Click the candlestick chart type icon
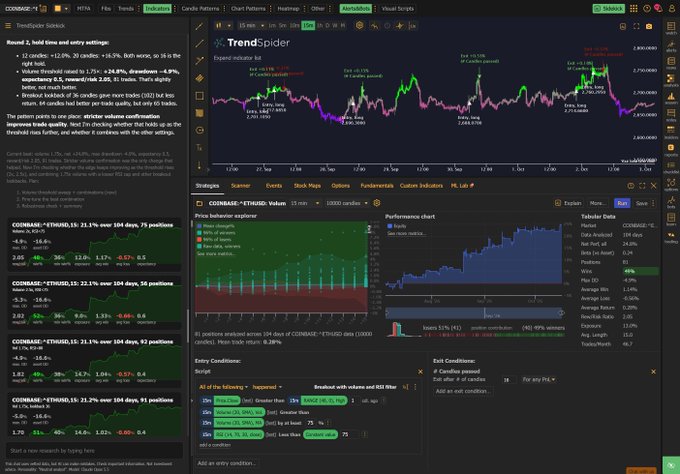 [219, 26]
